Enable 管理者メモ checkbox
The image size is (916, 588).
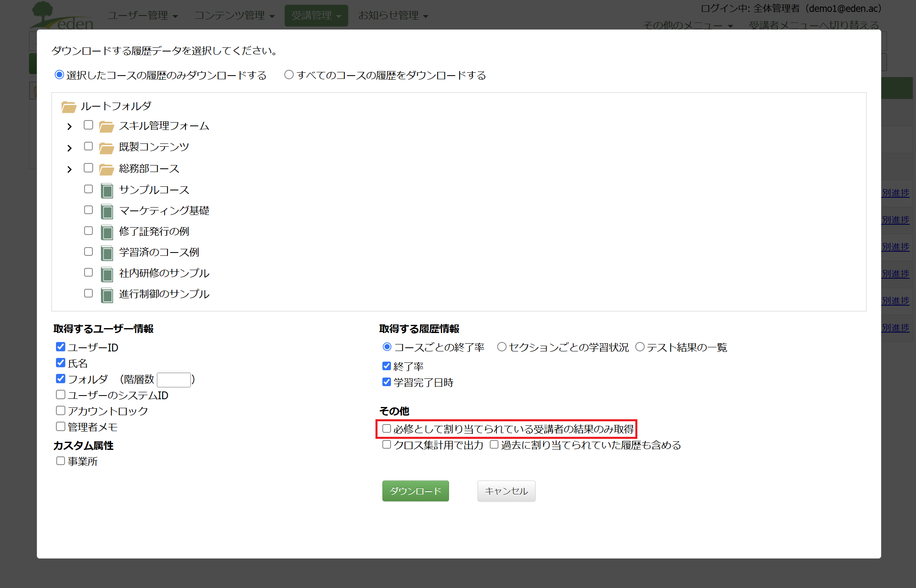[60, 427]
